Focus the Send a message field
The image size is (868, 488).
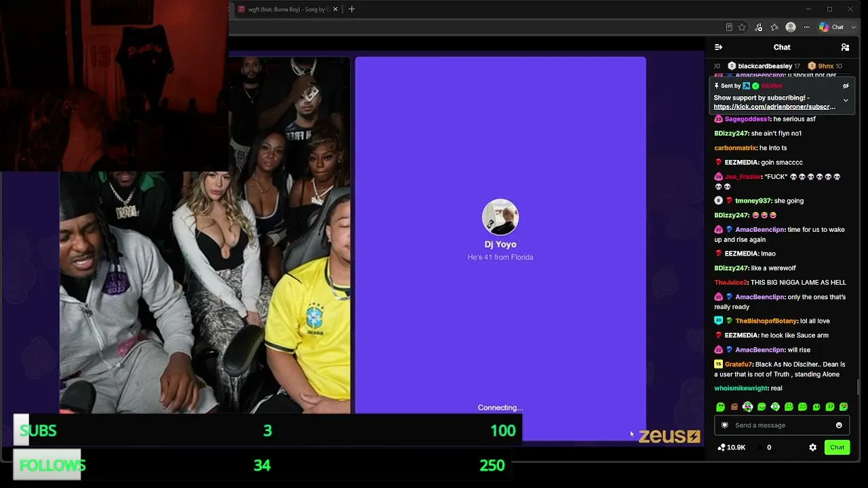782,425
